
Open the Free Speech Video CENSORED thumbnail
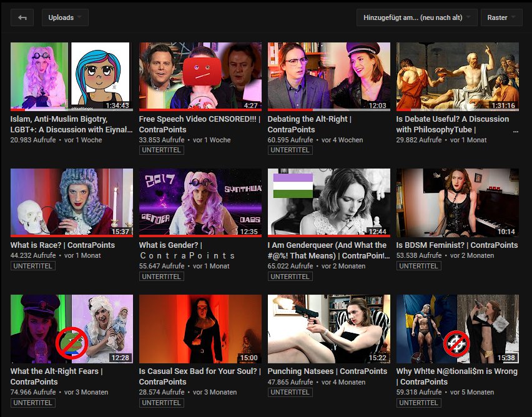click(x=200, y=76)
